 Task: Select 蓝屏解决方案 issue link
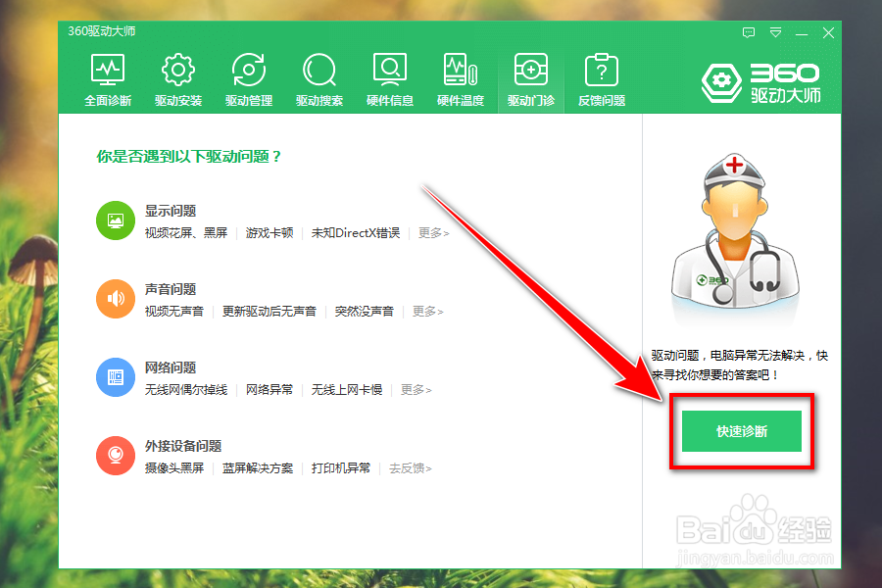pos(258,468)
